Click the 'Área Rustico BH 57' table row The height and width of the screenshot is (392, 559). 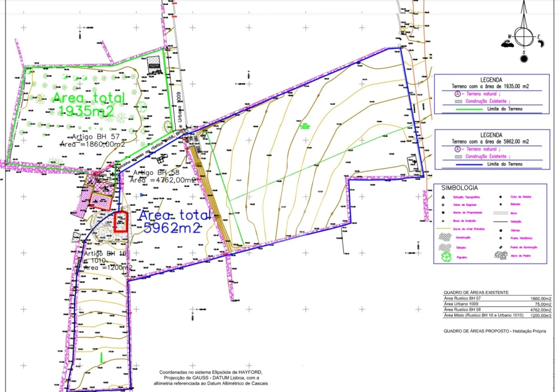pos(497,298)
